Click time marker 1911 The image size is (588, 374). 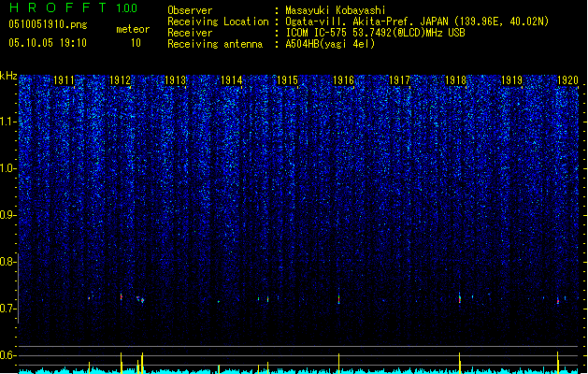point(64,80)
